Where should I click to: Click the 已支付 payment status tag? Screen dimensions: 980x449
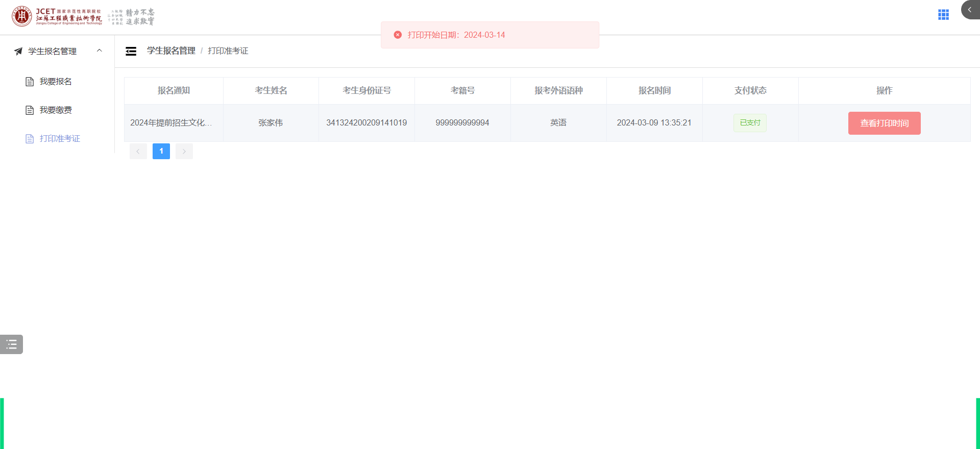[x=750, y=123]
